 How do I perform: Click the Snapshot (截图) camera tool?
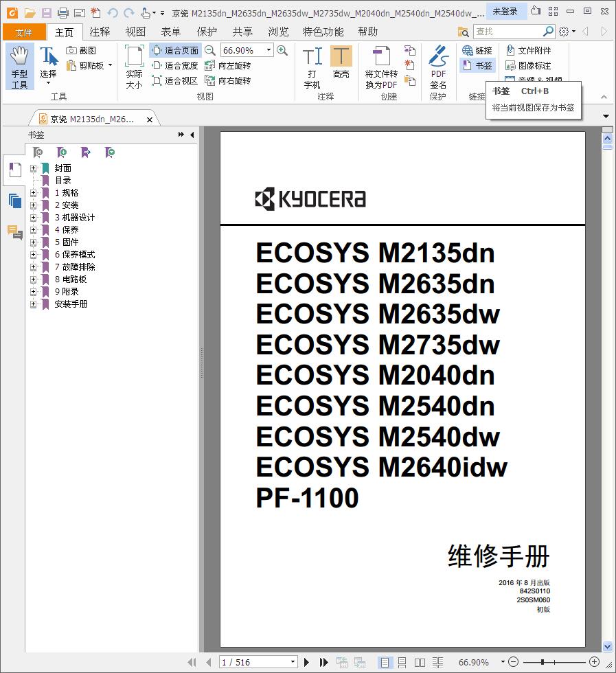point(81,50)
